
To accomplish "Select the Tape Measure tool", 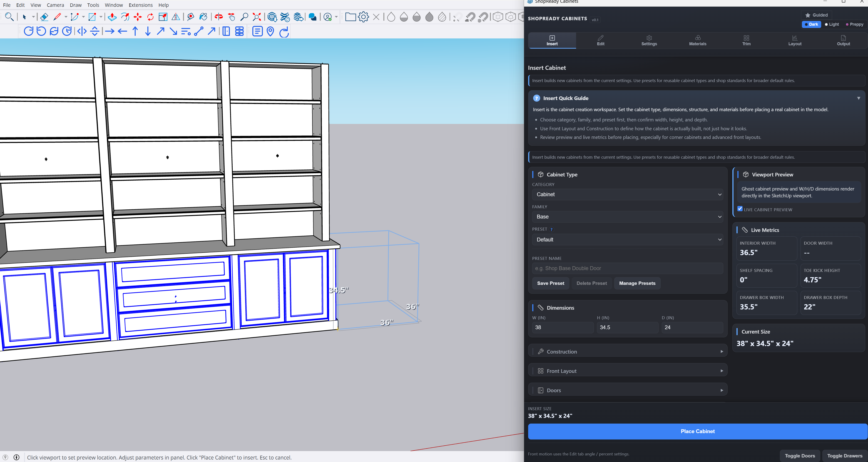I will pos(191,17).
